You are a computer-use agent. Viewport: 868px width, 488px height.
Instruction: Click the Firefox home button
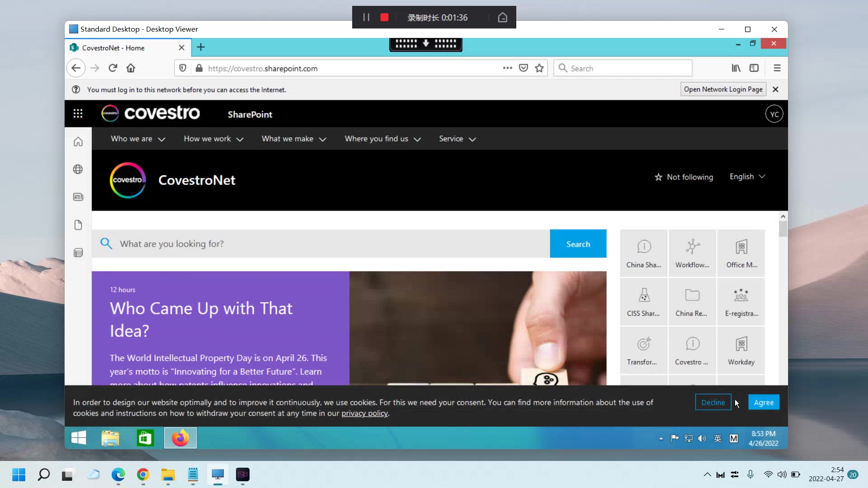(x=131, y=68)
